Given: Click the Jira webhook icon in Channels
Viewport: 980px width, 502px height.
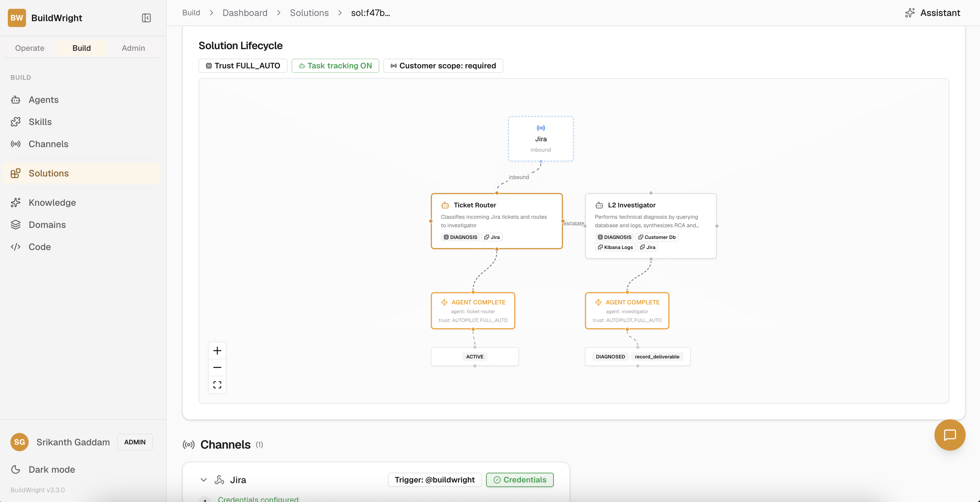Looking at the screenshot, I should (x=219, y=480).
